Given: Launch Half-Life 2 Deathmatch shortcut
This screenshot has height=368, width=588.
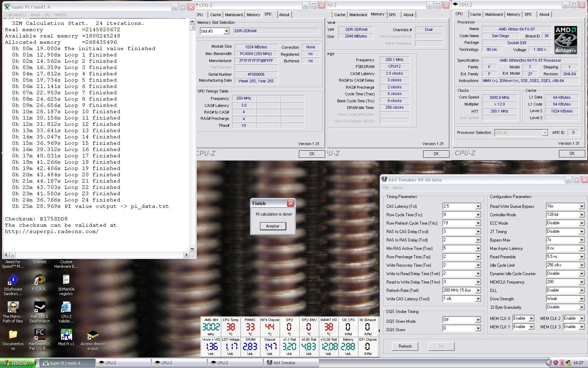Looking at the screenshot, I should 40,307.
